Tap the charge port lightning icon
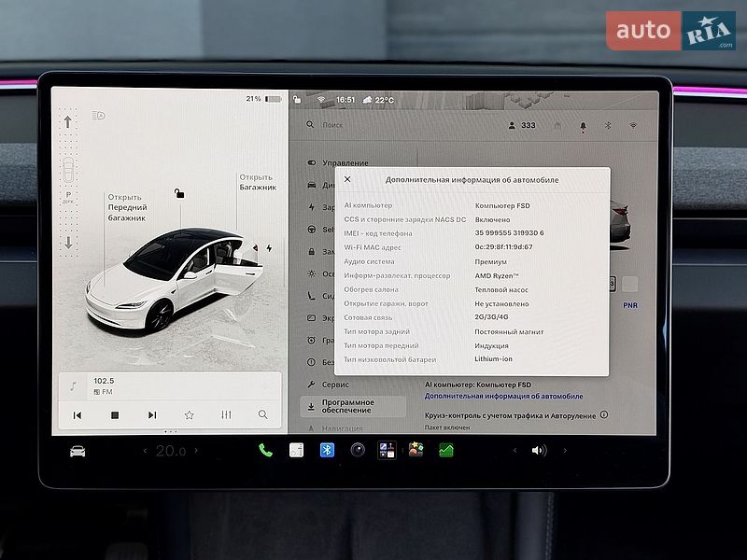Screen dimensions: 747x560 269,248
